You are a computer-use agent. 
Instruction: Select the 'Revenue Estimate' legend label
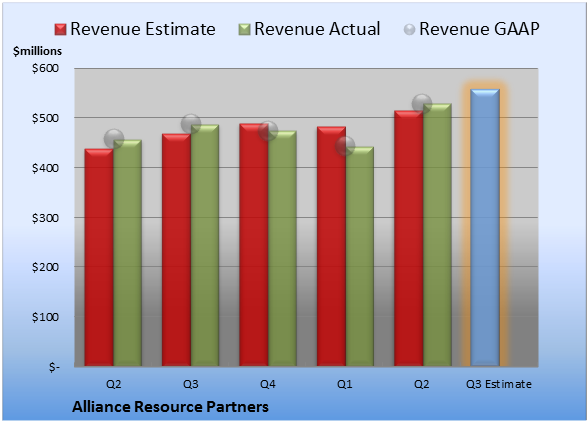pos(143,29)
